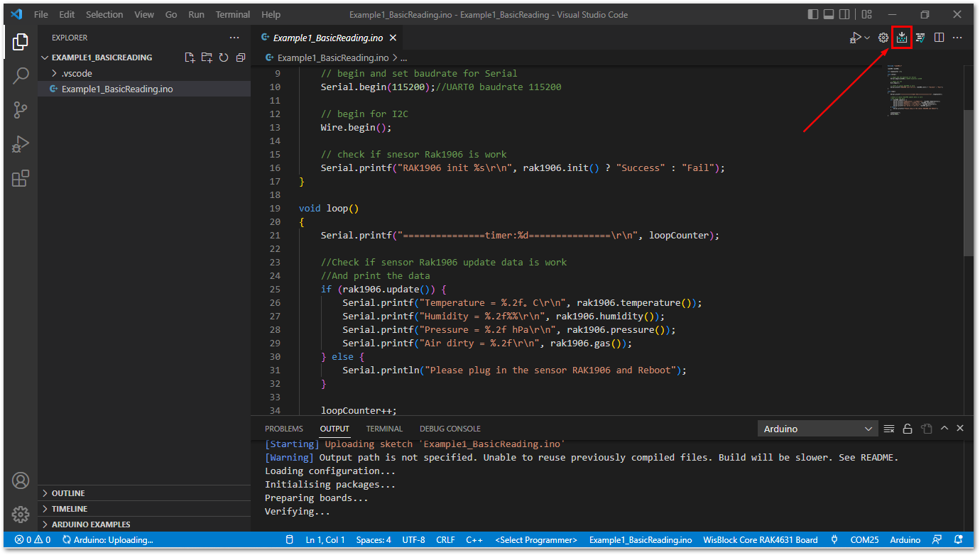Refresh the Explorer file tree

[224, 57]
